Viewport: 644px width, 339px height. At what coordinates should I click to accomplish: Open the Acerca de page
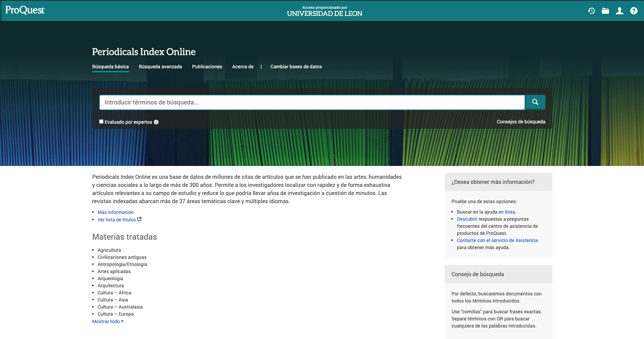point(243,67)
